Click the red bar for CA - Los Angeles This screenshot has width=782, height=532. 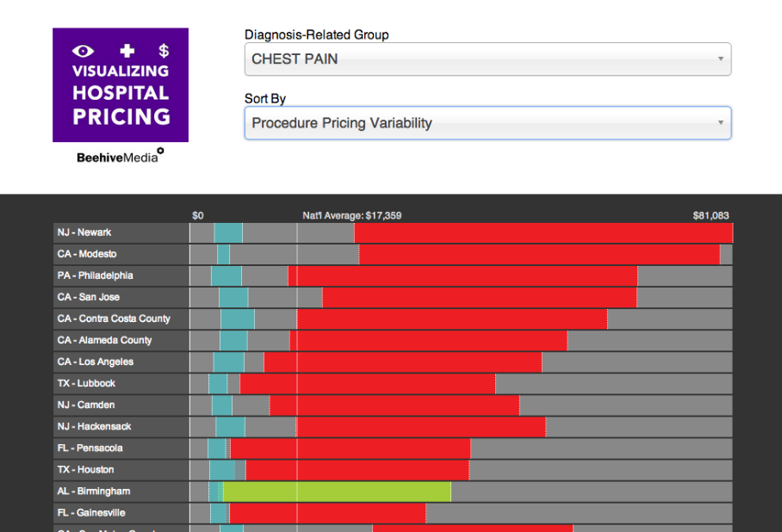(x=403, y=362)
